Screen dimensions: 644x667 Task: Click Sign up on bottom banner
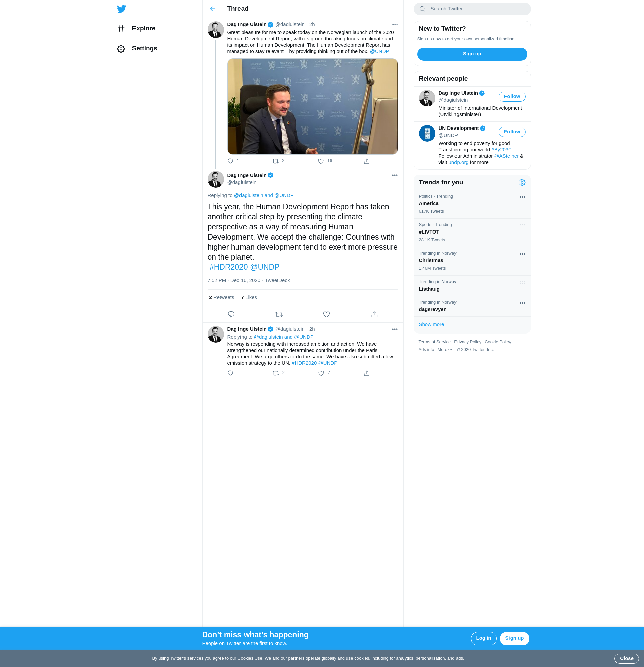pyautogui.click(x=514, y=638)
